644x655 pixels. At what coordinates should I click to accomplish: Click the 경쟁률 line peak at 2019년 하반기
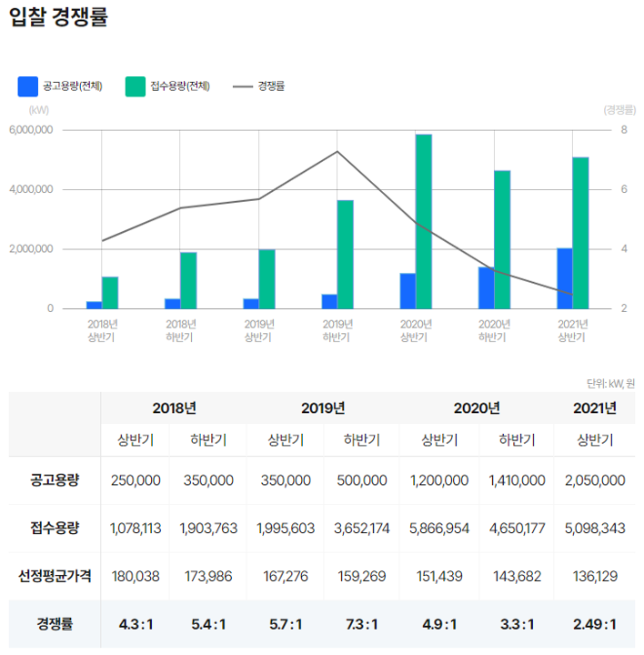pos(337,151)
